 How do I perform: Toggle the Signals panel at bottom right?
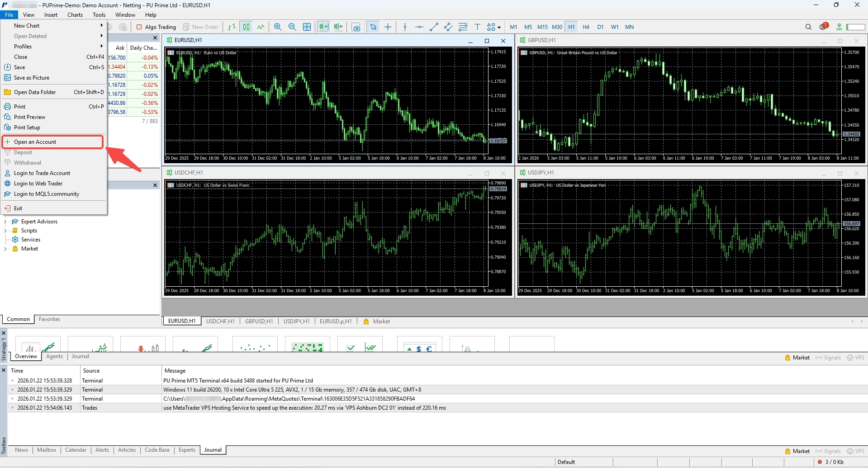click(x=828, y=451)
